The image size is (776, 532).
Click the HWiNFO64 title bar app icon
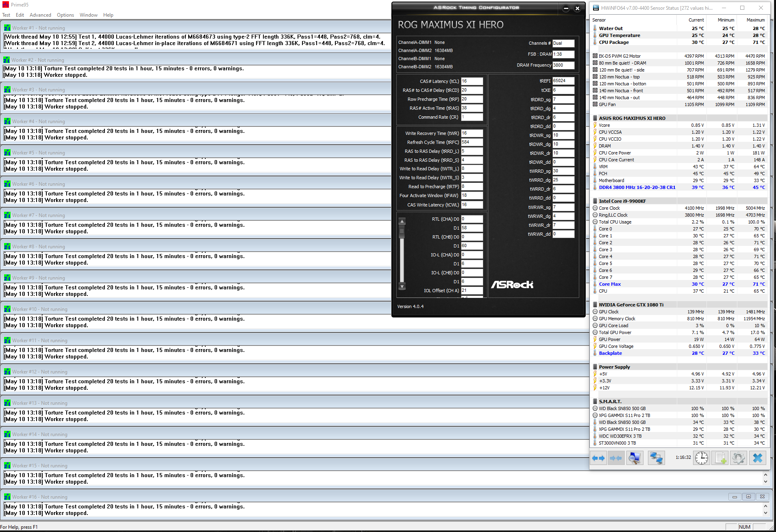point(596,8)
